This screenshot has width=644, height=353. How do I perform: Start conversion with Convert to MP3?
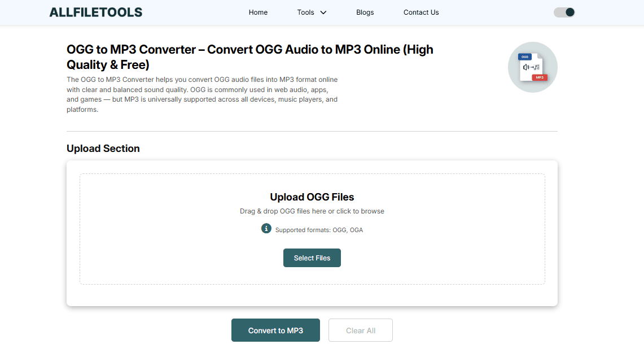(x=275, y=330)
